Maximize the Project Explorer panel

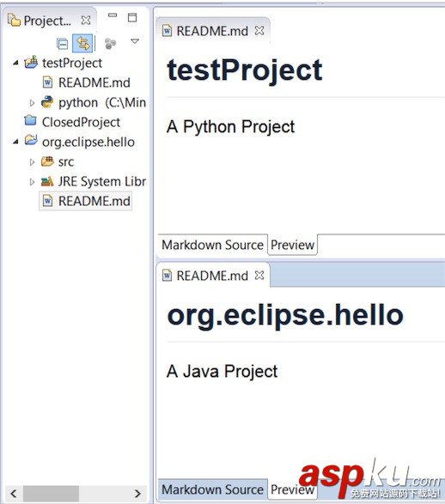132,17
